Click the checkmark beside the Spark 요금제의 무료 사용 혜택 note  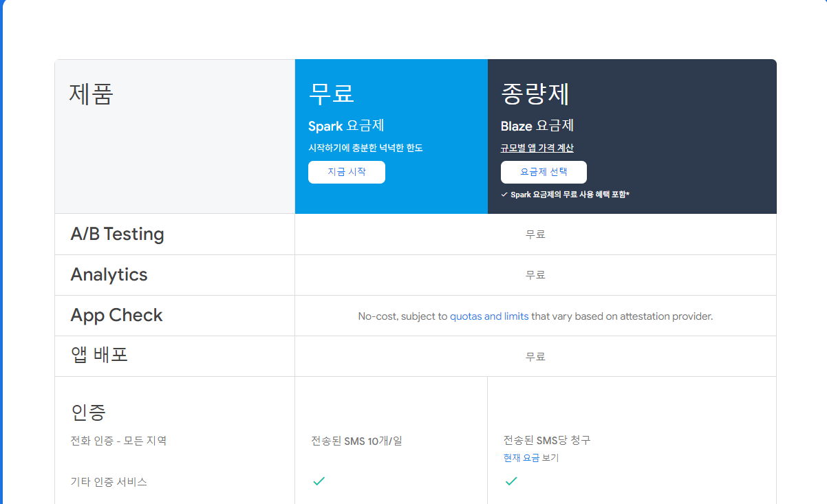point(504,195)
